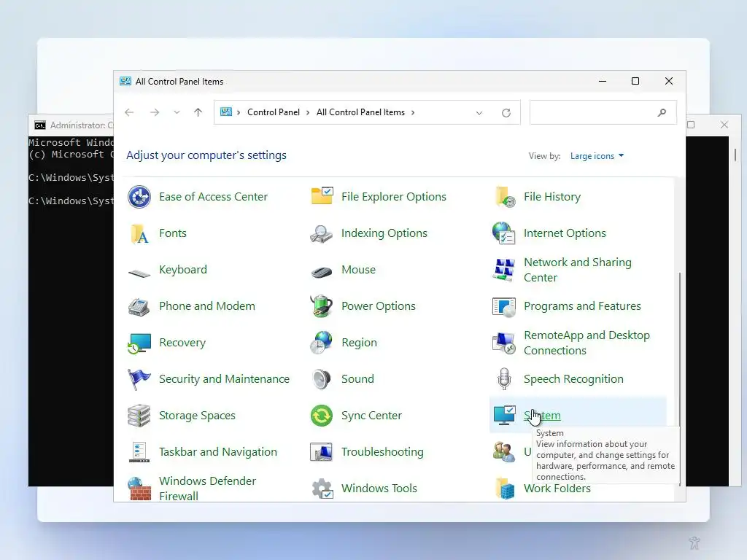The width and height of the screenshot is (747, 560).
Task: Open the Taskbar and Navigation icon
Action: [x=139, y=452]
